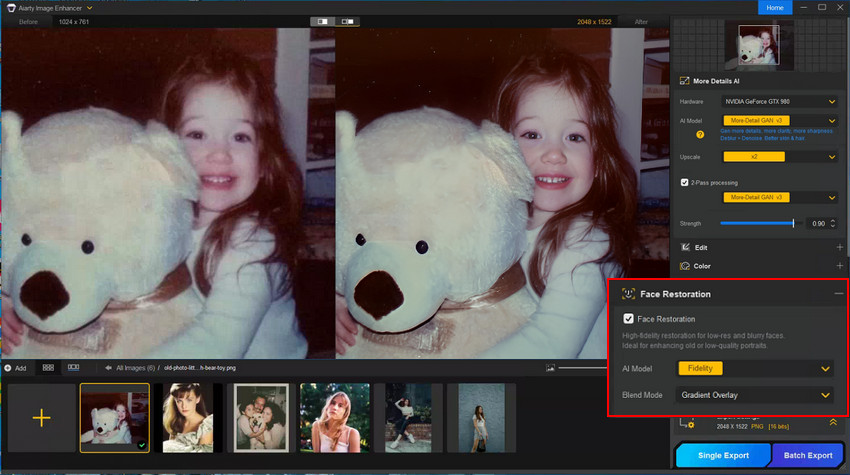Open the Upscale x2 dropdown
The height and width of the screenshot is (475, 850).
pyautogui.click(x=779, y=157)
